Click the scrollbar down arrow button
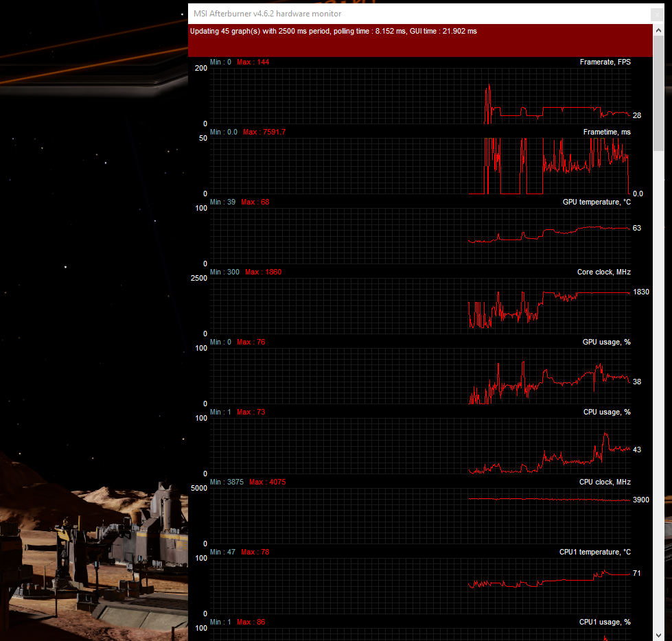Viewport: 672px width, 641px height. [x=658, y=635]
